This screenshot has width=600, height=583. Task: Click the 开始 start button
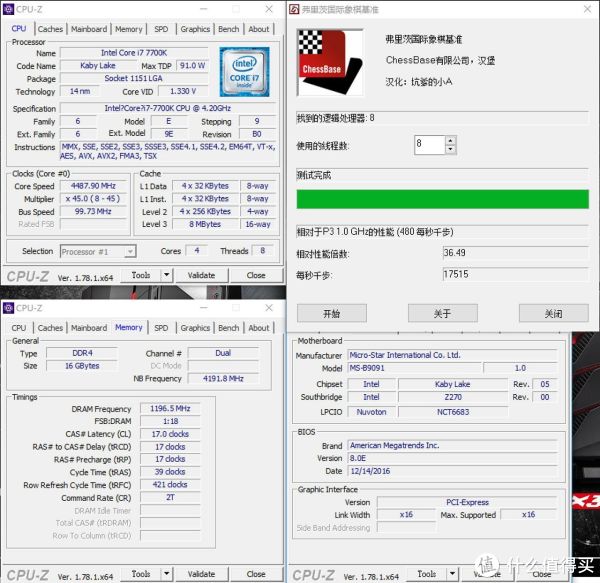(332, 313)
